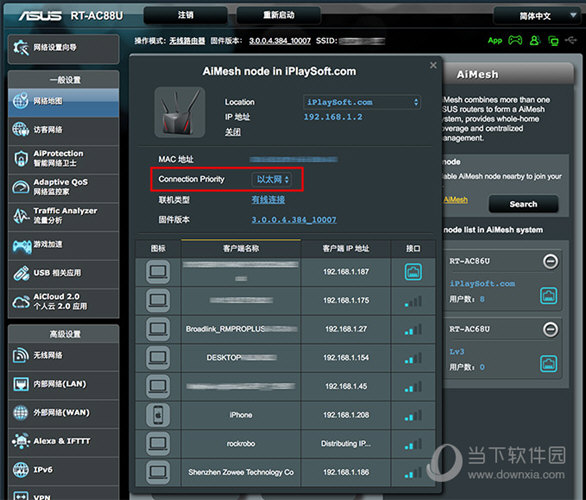Click device icon for Shenzhen Zowee row
This screenshot has width=586, height=500.
(x=158, y=472)
